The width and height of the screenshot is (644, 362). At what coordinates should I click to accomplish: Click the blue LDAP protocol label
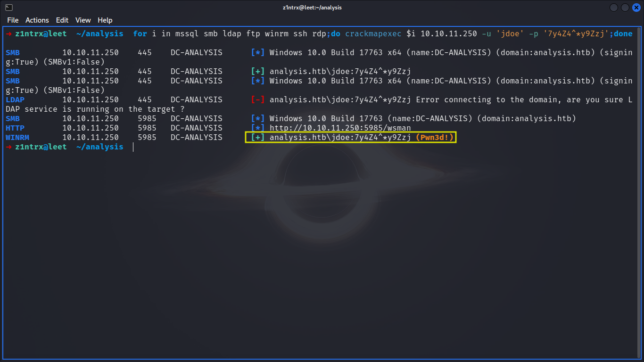click(x=15, y=100)
